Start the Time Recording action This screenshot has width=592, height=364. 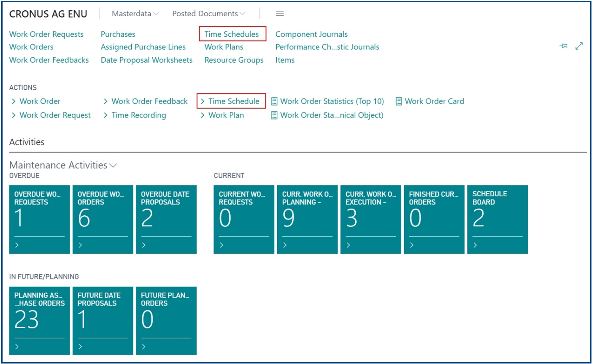[135, 115]
